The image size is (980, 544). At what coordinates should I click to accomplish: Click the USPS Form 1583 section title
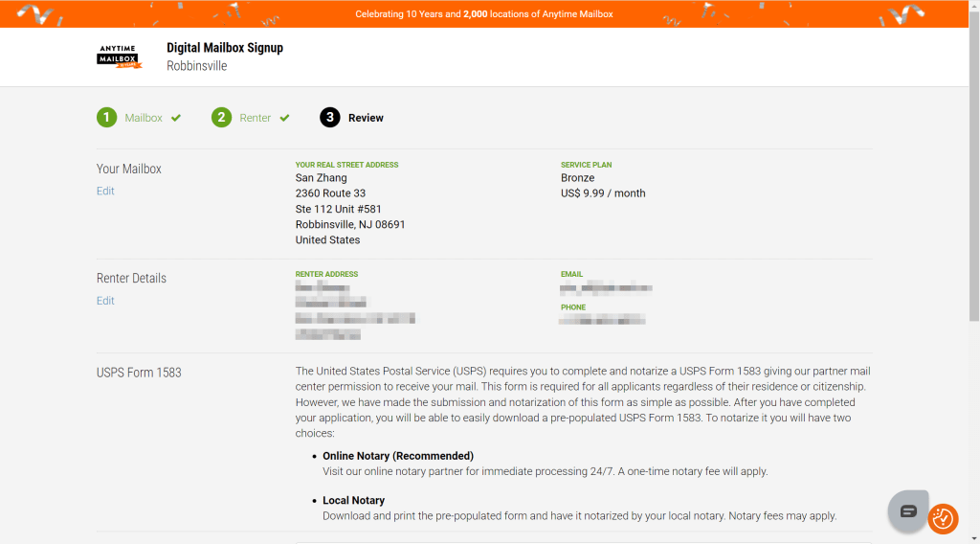[139, 373]
